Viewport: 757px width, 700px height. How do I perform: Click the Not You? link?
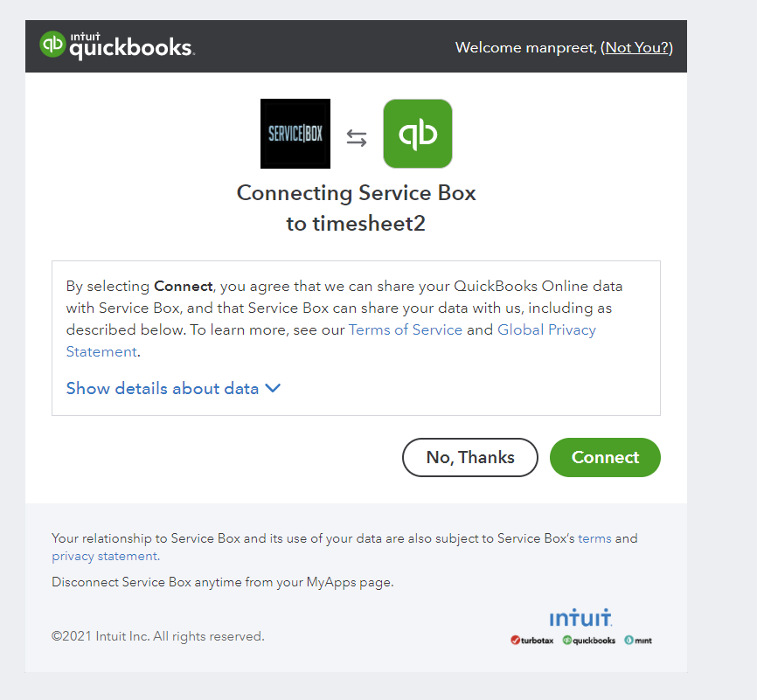coord(636,47)
